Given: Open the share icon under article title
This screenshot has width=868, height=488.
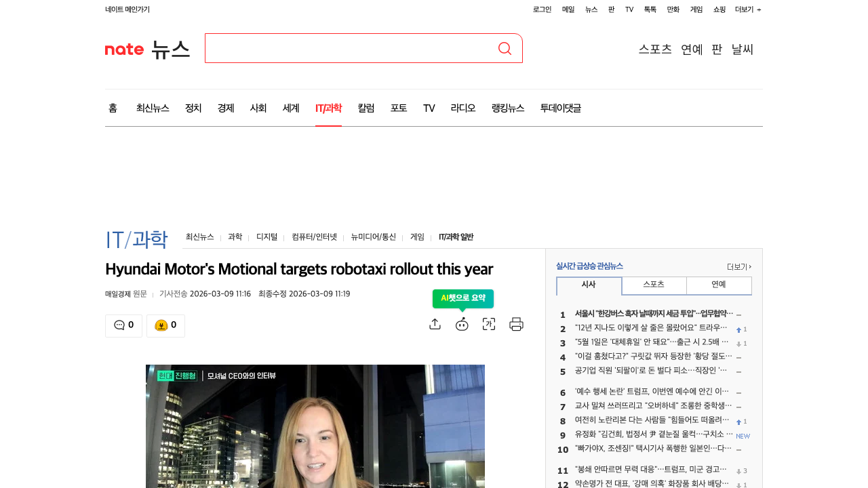Looking at the screenshot, I should [x=435, y=324].
